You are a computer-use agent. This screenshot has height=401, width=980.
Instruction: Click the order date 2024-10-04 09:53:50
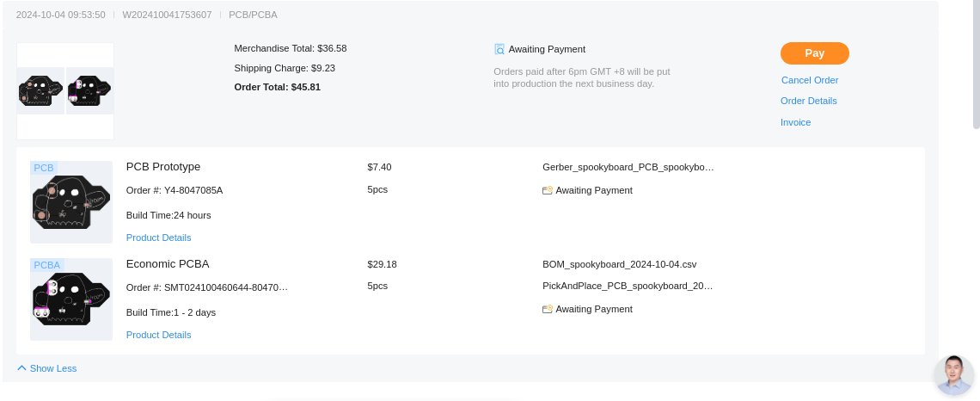coord(61,15)
